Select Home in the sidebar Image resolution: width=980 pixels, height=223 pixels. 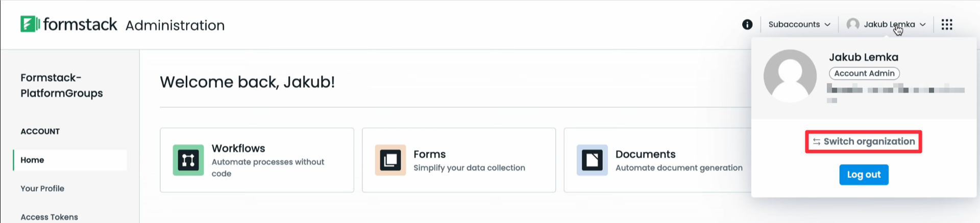[x=32, y=160]
